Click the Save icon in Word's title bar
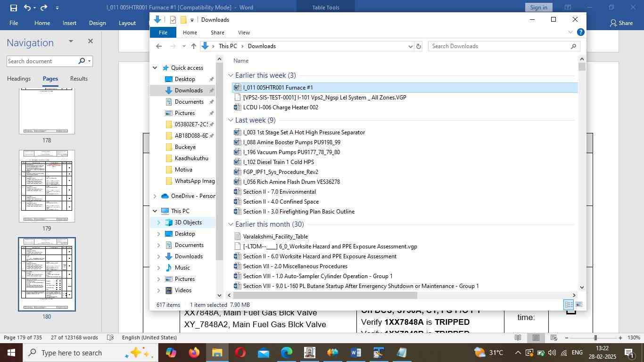Image resolution: width=644 pixels, height=362 pixels. pos(13,8)
